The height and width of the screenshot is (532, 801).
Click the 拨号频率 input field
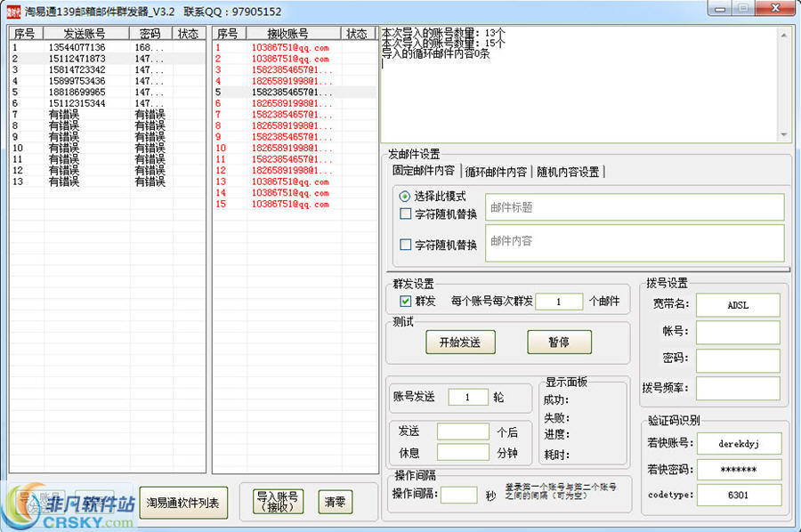[x=738, y=389]
